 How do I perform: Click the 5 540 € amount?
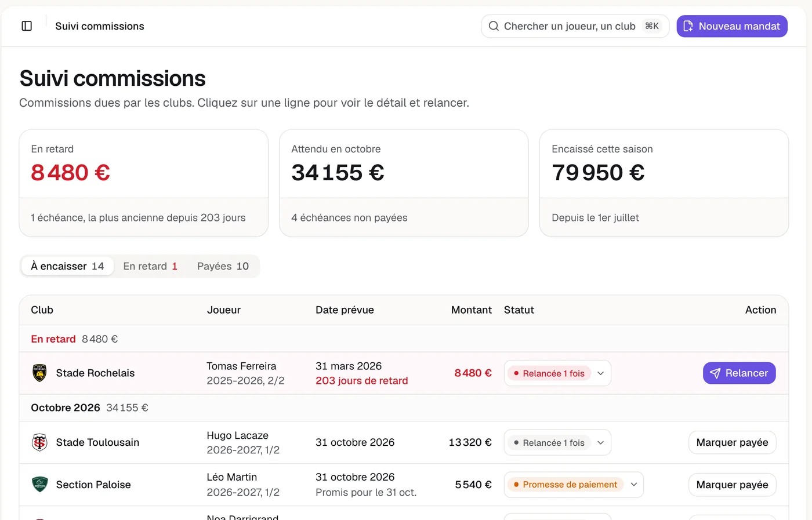tap(473, 485)
